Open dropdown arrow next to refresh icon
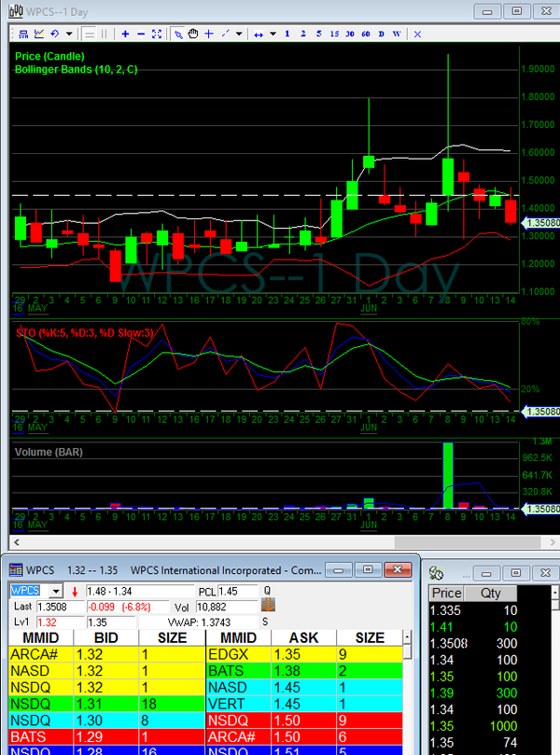Image resolution: width=560 pixels, height=755 pixels. coord(68,34)
